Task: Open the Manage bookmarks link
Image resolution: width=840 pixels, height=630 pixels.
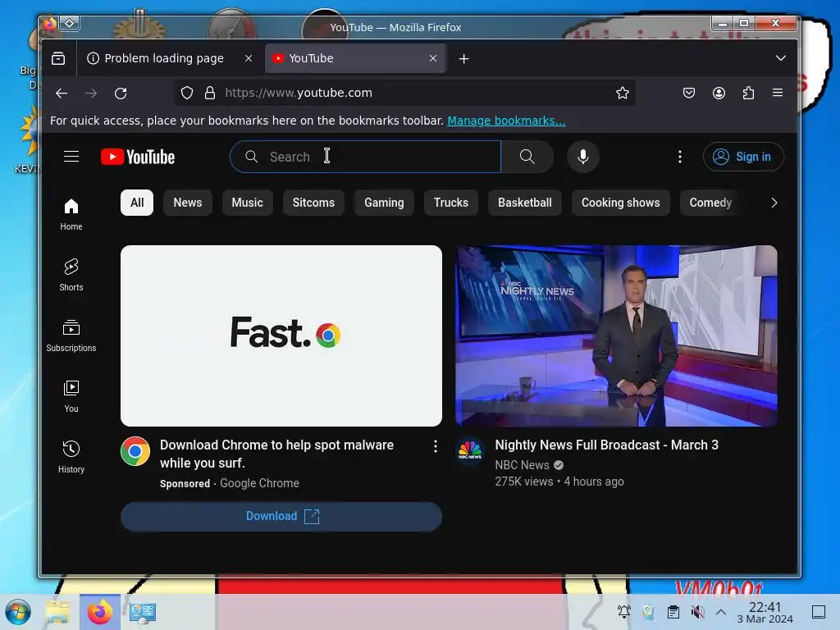Action: [506, 121]
